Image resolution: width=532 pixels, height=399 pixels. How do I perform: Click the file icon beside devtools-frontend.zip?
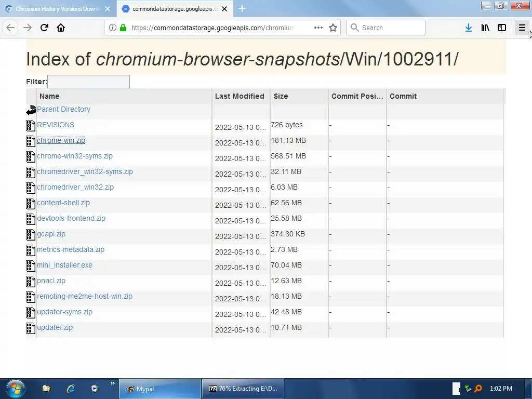(31, 219)
